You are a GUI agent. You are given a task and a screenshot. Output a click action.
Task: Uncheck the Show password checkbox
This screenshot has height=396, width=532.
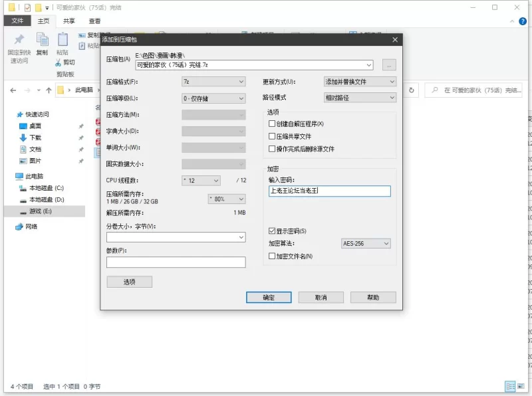[272, 231]
